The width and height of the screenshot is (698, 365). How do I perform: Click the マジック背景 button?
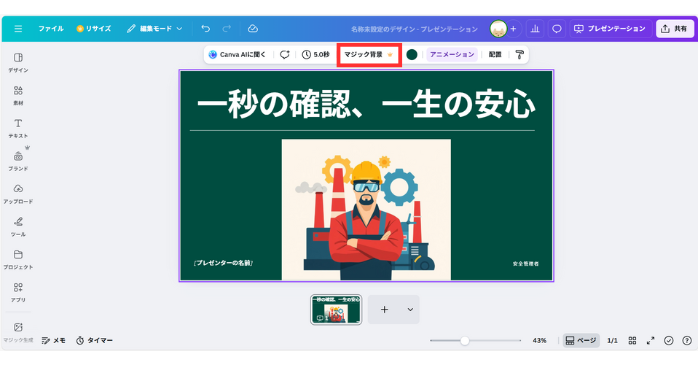tap(369, 55)
